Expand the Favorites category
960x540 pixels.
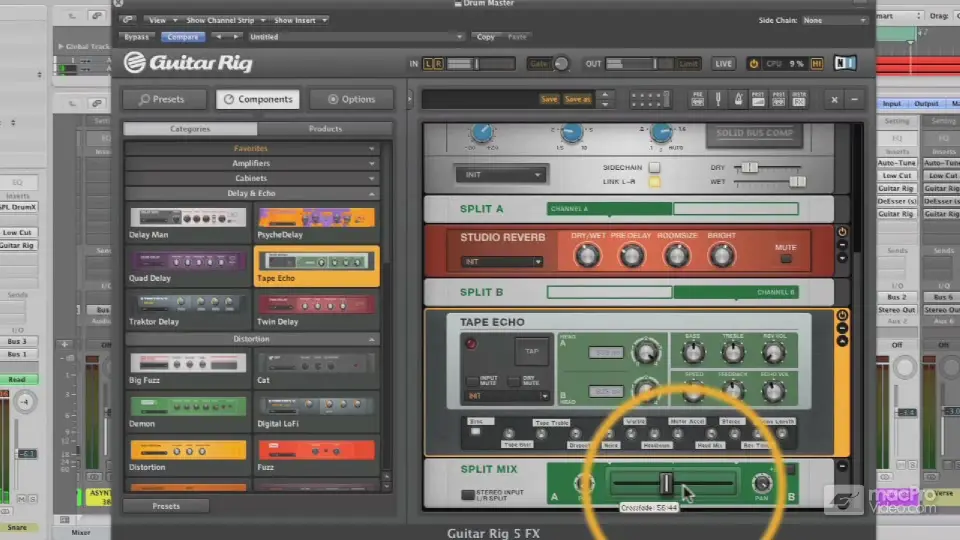(x=251, y=148)
